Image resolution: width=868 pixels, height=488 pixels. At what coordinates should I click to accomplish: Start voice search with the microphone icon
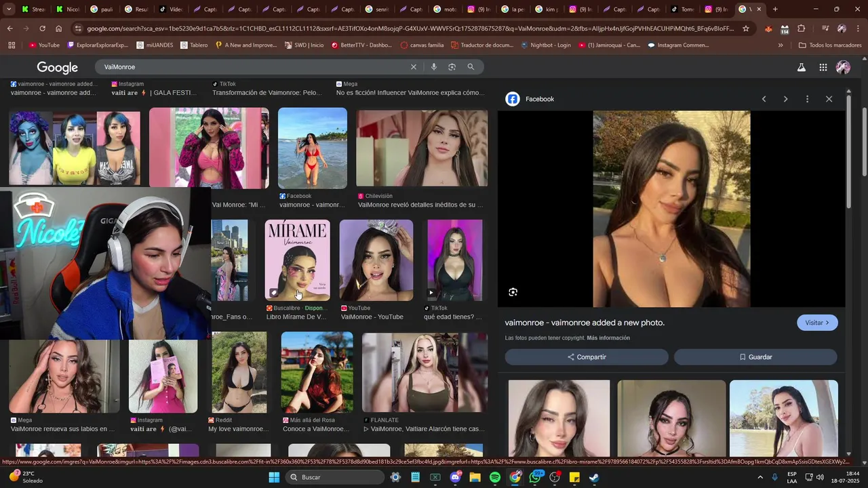click(x=433, y=67)
